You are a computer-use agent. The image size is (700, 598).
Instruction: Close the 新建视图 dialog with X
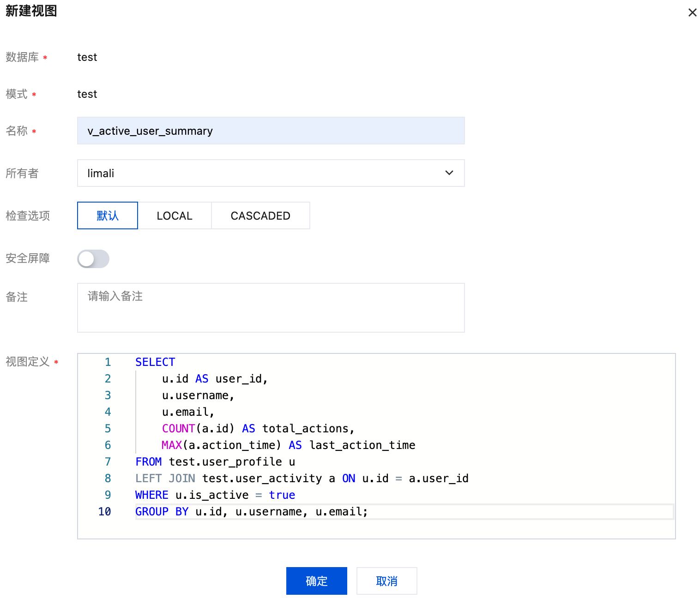click(692, 12)
